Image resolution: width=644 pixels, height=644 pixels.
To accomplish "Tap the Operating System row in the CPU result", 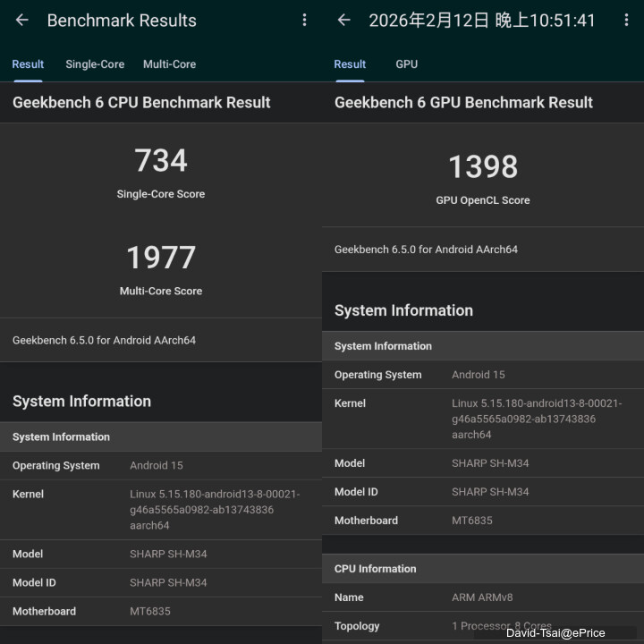I will [x=161, y=465].
